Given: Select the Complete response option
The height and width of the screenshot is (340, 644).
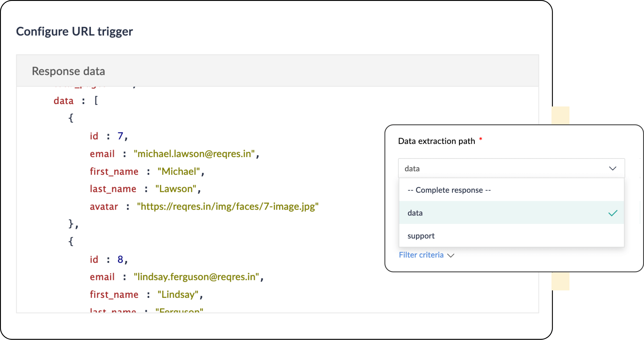Looking at the screenshot, I should (449, 190).
